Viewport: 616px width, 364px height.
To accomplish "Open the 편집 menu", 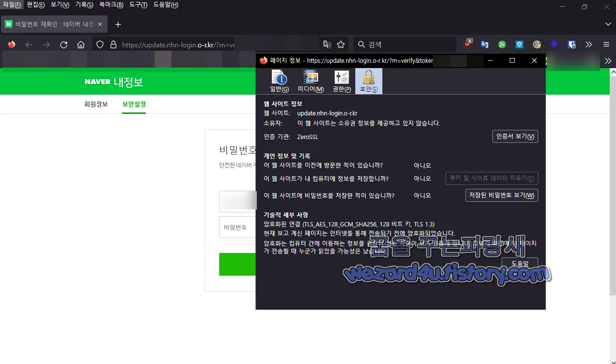I will pos(36,5).
